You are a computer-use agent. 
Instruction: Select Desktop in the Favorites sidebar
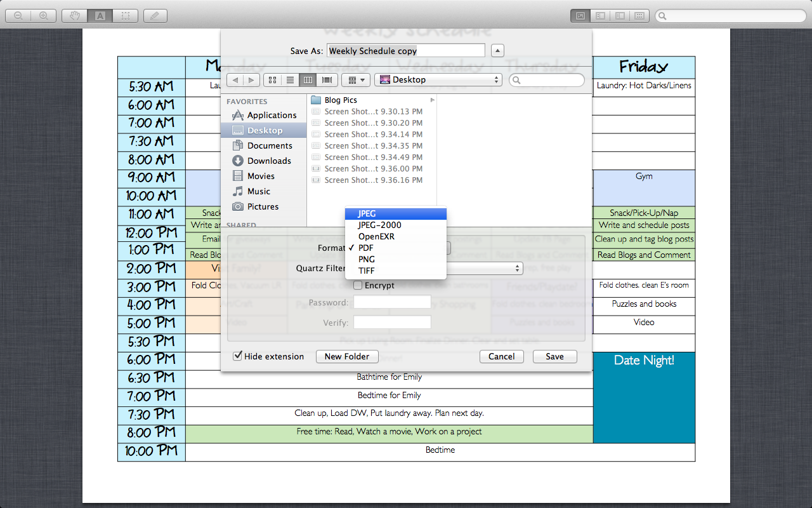pyautogui.click(x=264, y=130)
